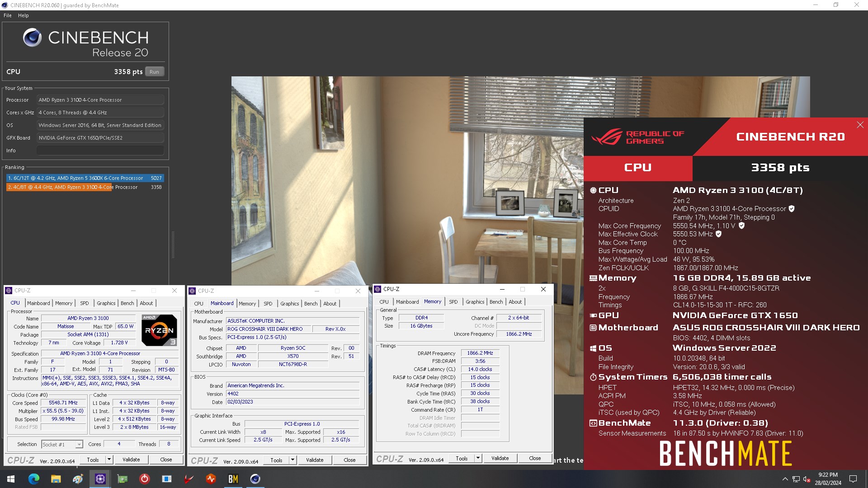
Task: Click the CPU-Z Mainboard window title icon
Action: pyautogui.click(x=192, y=291)
